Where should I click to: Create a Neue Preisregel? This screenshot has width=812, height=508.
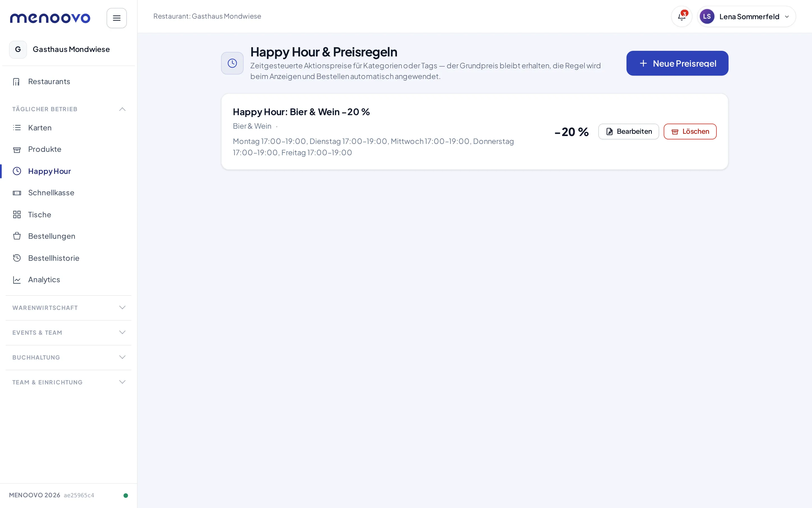[677, 63]
